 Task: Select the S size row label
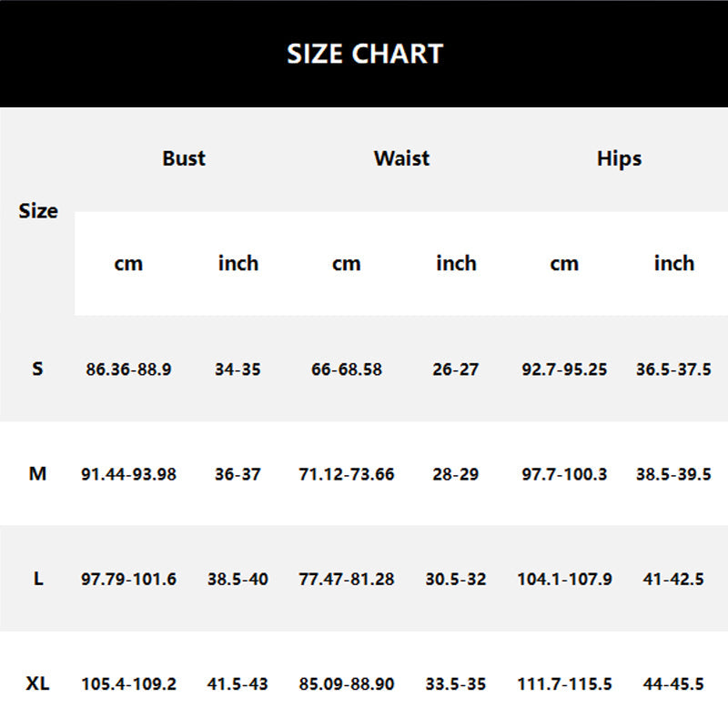37,369
